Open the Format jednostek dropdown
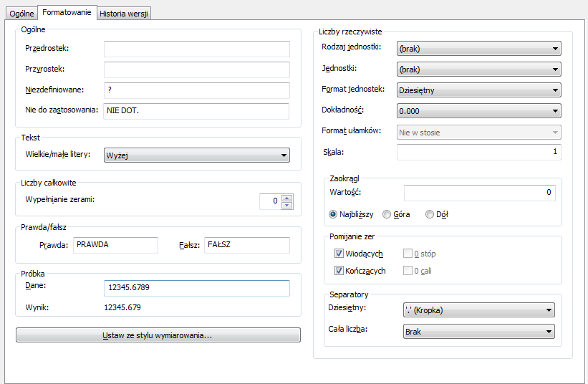 point(478,90)
